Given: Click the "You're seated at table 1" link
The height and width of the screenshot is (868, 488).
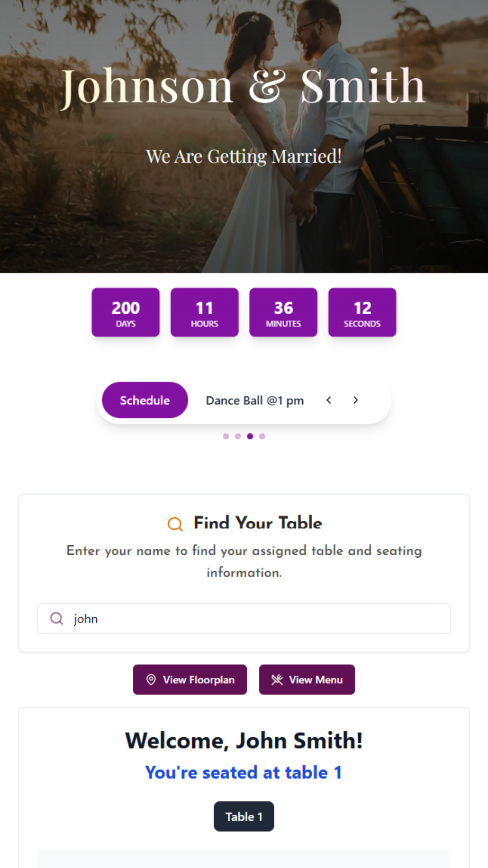Looking at the screenshot, I should (x=244, y=773).
